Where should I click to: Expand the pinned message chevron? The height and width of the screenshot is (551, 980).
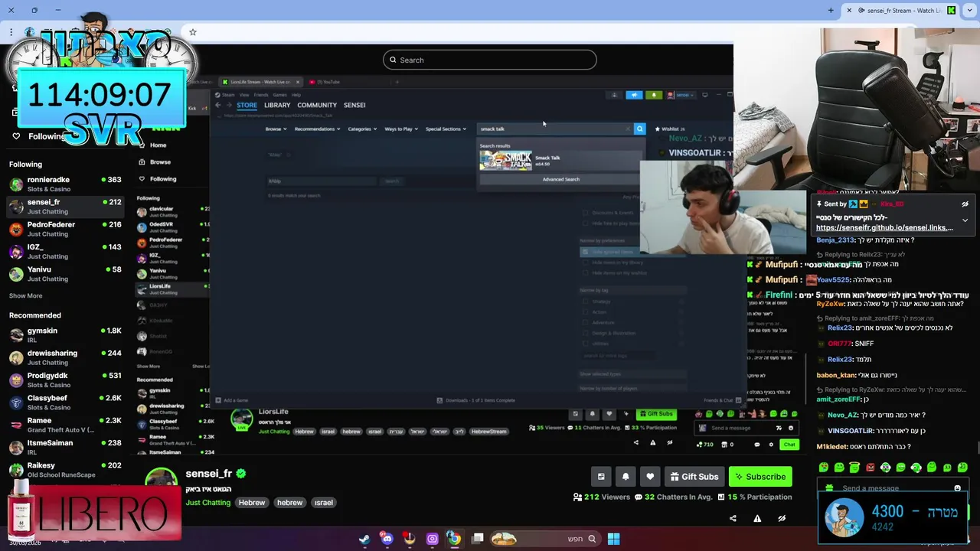tap(965, 220)
